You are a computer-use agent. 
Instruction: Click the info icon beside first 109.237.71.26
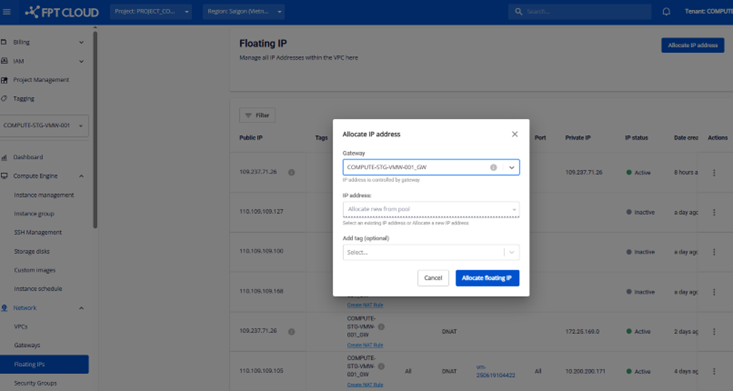291,173
